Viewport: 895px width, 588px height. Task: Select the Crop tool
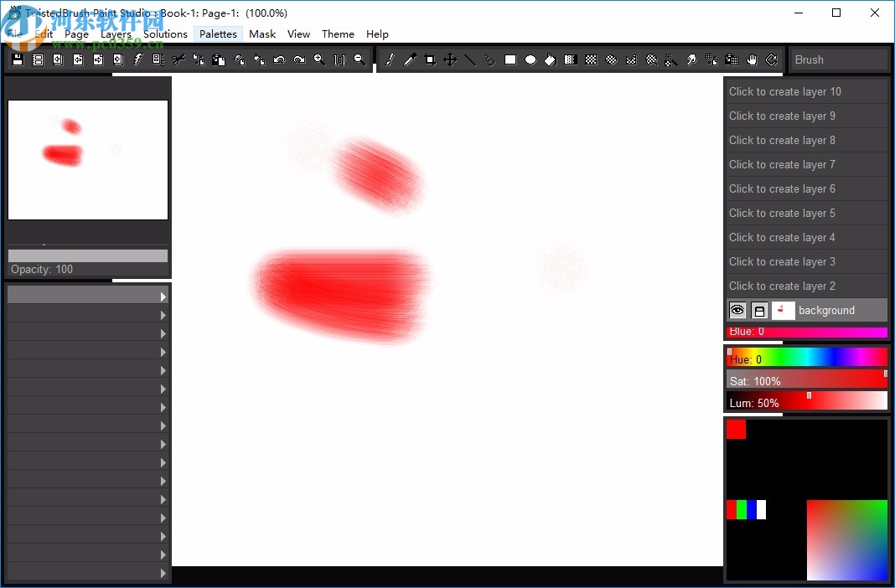[429, 59]
